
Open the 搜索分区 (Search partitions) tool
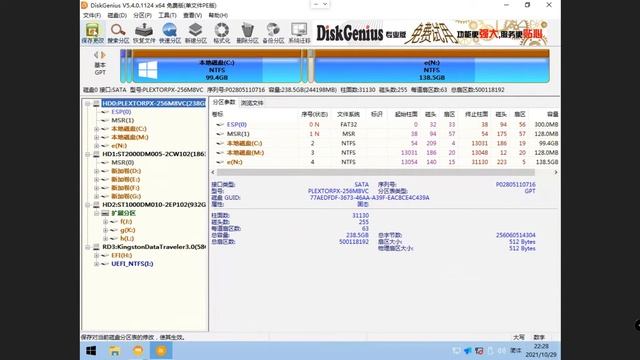click(x=118, y=33)
